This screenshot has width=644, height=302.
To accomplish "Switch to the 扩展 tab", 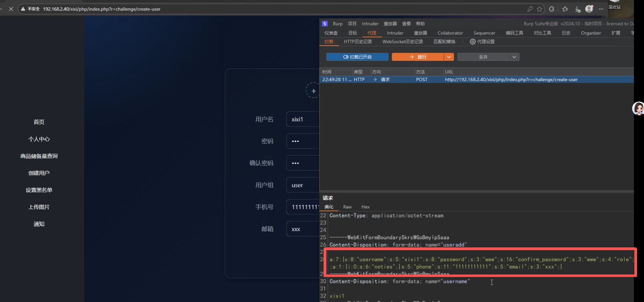I will 616,33.
